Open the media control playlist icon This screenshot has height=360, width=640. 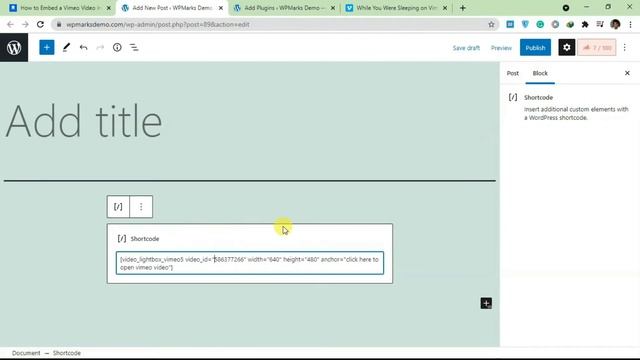click(600, 24)
